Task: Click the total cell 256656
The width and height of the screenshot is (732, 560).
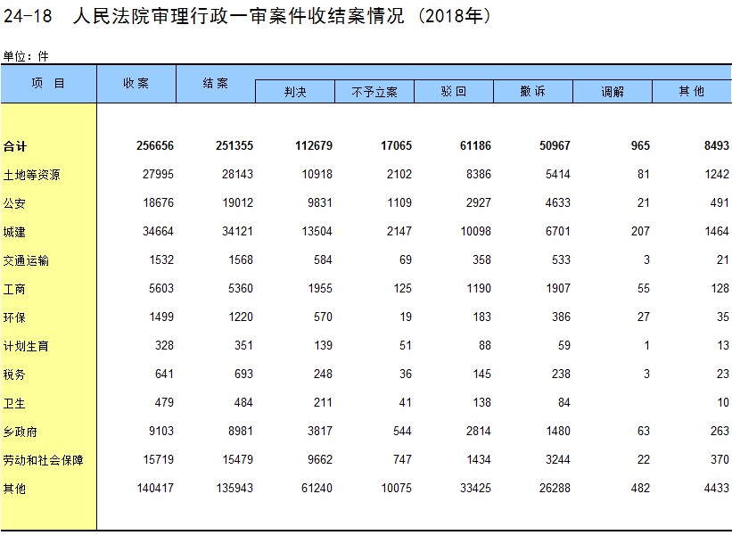Action: point(155,145)
